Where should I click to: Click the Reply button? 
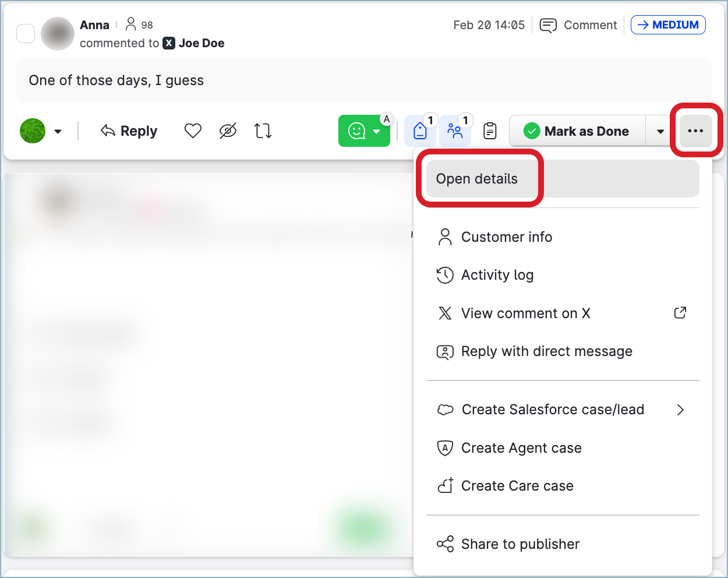point(129,131)
